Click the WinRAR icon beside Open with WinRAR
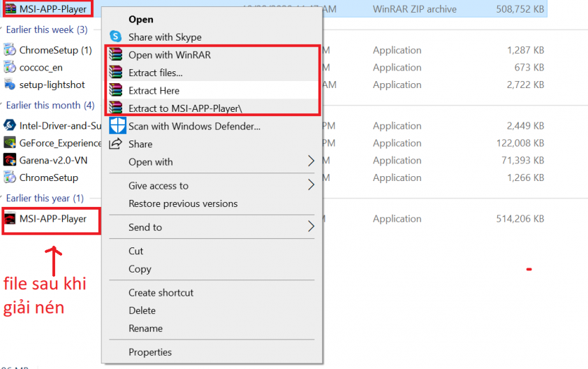This screenshot has height=369, width=588. click(x=116, y=55)
